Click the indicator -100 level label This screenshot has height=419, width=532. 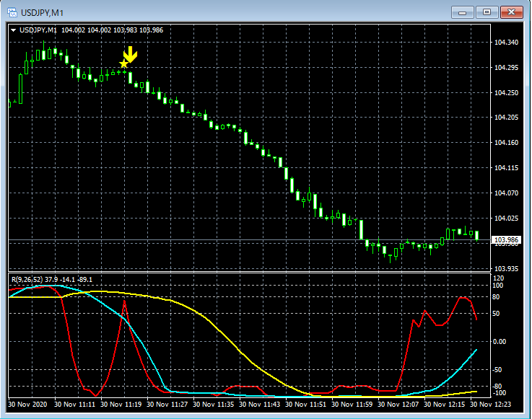(x=499, y=393)
